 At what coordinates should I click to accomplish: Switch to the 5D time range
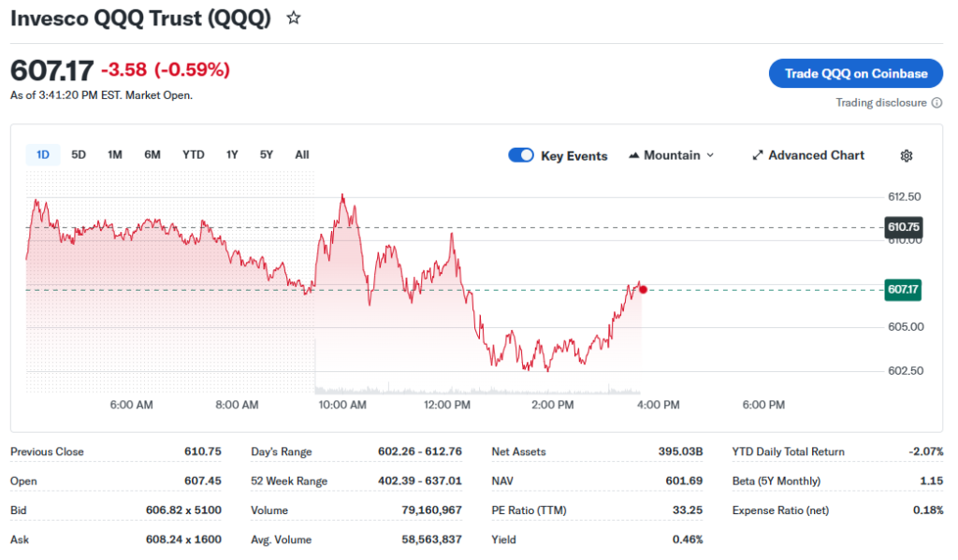(x=79, y=154)
